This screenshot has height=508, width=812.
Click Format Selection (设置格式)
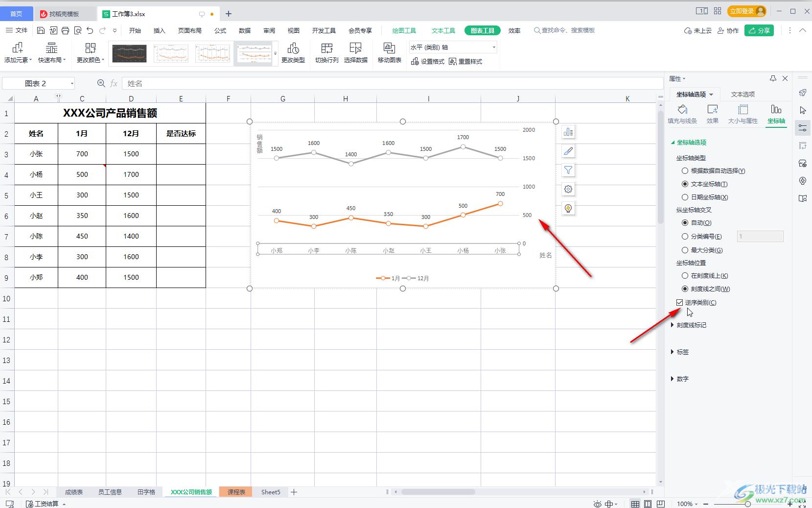point(428,61)
